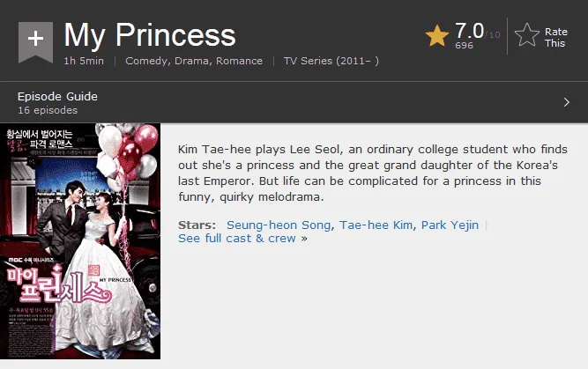
Task: Visit Park Yejin's actor page
Action: click(x=450, y=225)
